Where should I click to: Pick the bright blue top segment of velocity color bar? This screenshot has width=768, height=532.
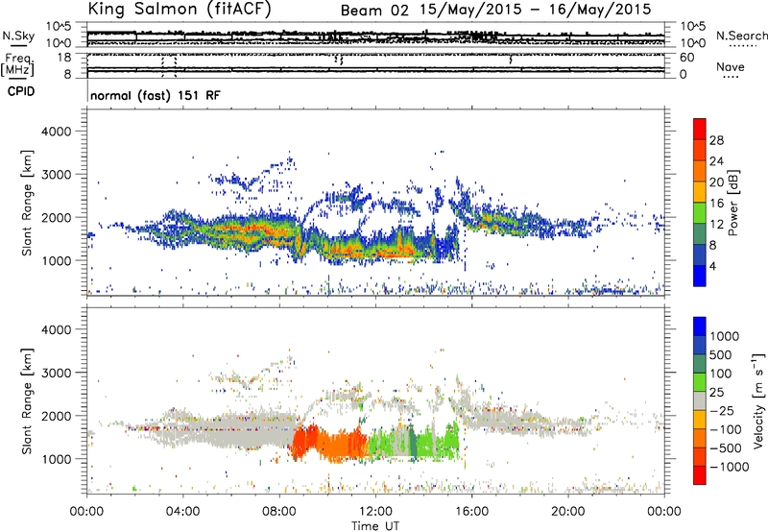tap(700, 326)
